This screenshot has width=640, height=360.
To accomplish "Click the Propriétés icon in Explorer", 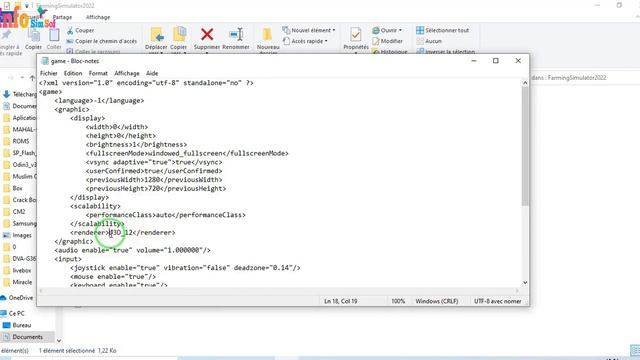I will tap(356, 35).
